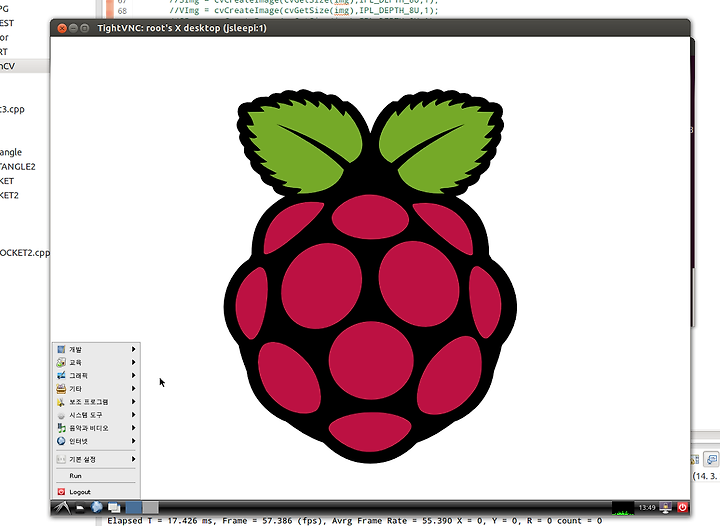
Task: Select the highlighted nCV project entry
Action: click(x=24, y=66)
